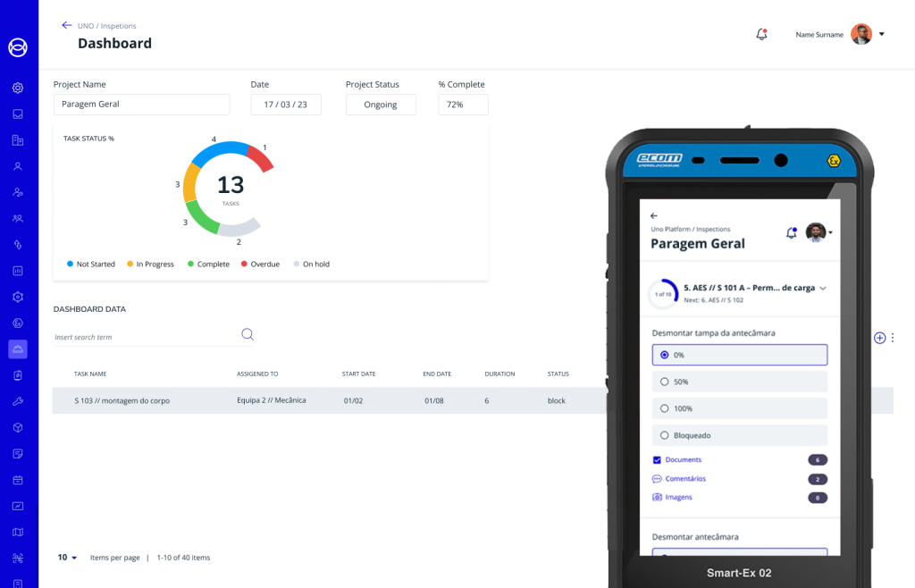915x588 pixels.
Task: Expand the AES // S 101 A task chevron
Action: (823, 288)
